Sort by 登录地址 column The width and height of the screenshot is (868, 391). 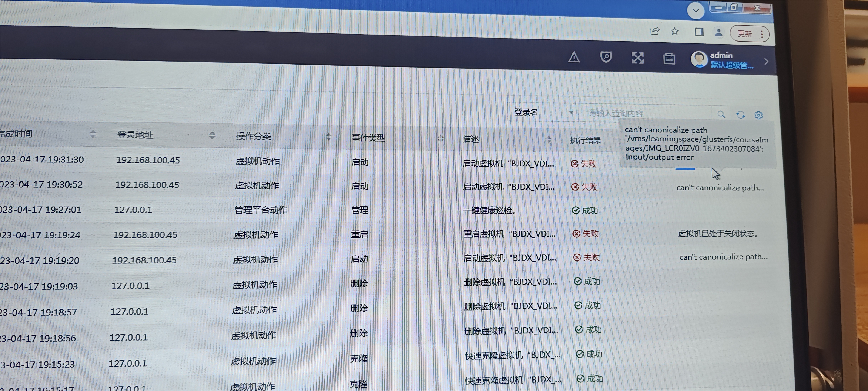(212, 135)
